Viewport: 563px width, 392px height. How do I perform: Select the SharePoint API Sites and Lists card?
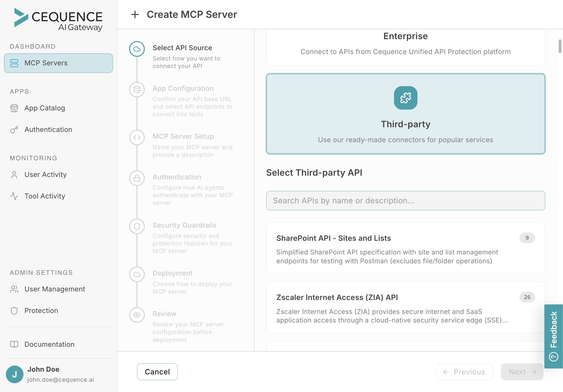point(405,248)
